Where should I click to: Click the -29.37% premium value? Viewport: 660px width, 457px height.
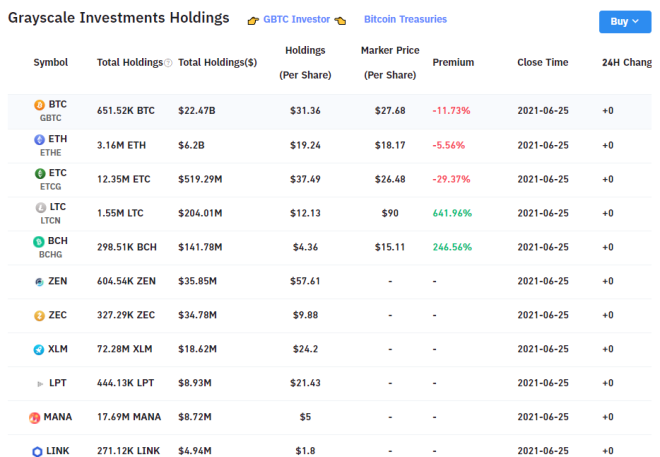451,179
